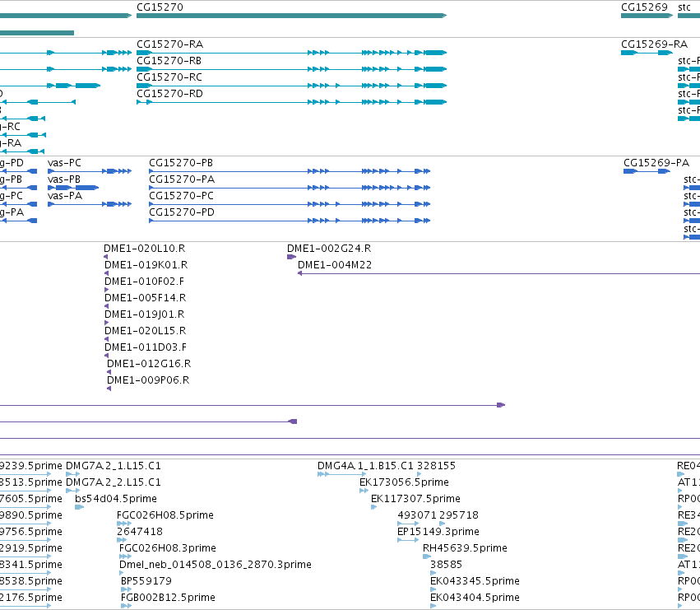
Task: Click the 295718 label
Action: click(x=459, y=515)
